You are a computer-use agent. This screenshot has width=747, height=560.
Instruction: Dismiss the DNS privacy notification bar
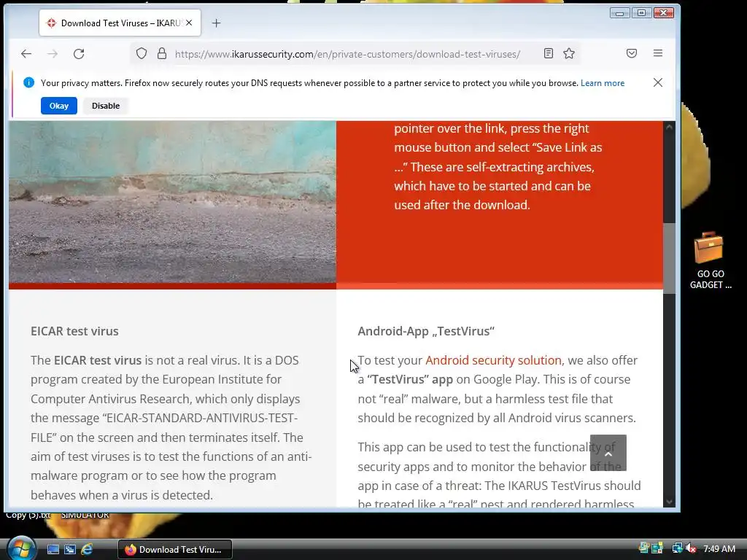coord(658,82)
